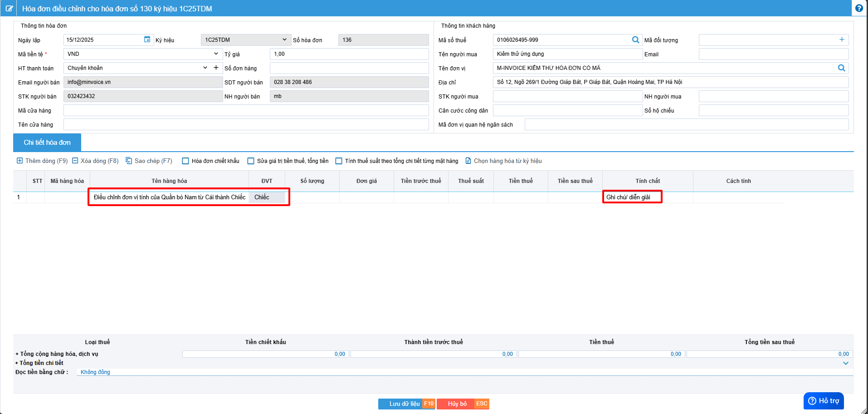Copy row with Sao chép (F7)
Image resolution: width=868 pixels, height=414 pixels.
(149, 161)
